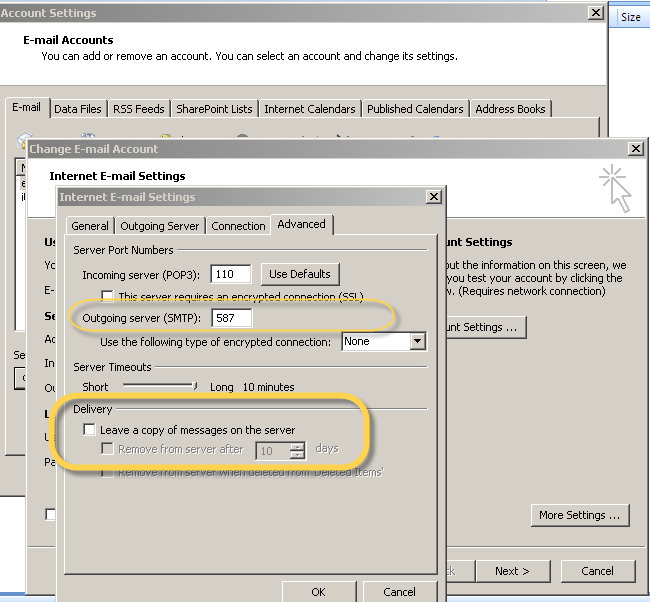Toggle 'Remove from server when deleted' checkbox
Image resolution: width=650 pixels, height=602 pixels.
coord(107,473)
